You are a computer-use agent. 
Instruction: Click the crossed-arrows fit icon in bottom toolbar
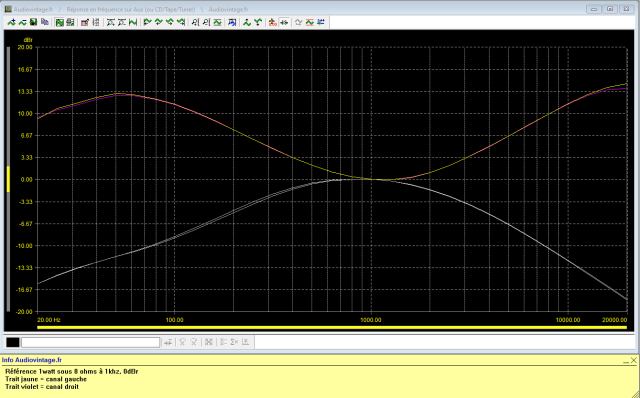click(x=209, y=342)
